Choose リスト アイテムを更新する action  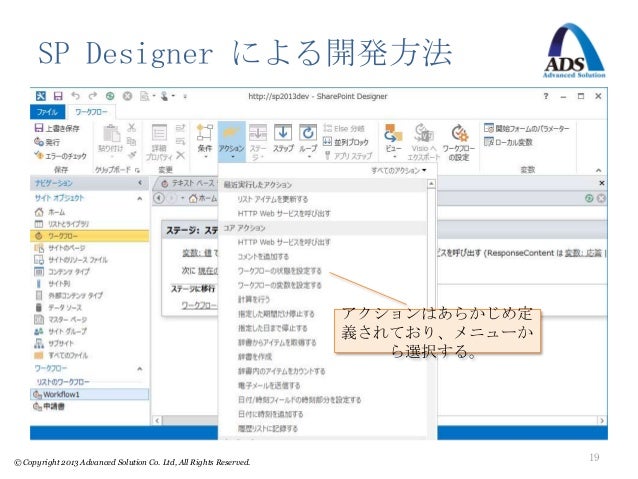click(x=273, y=199)
